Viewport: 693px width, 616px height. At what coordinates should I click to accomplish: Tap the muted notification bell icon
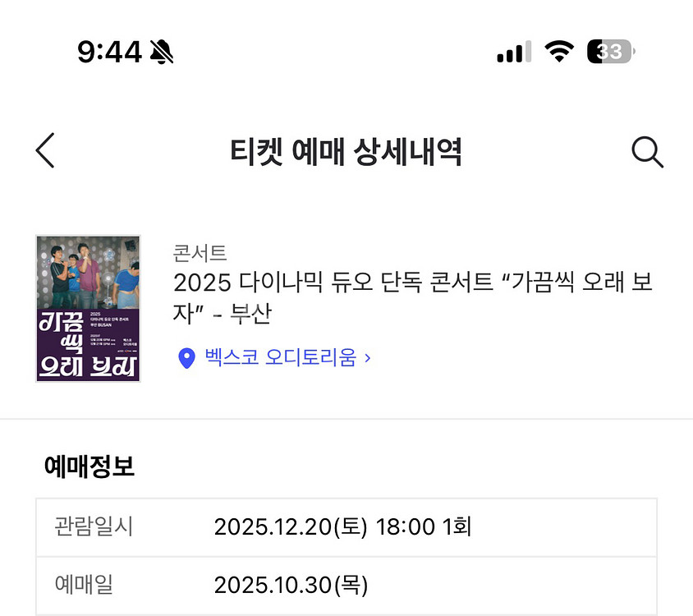(162, 52)
